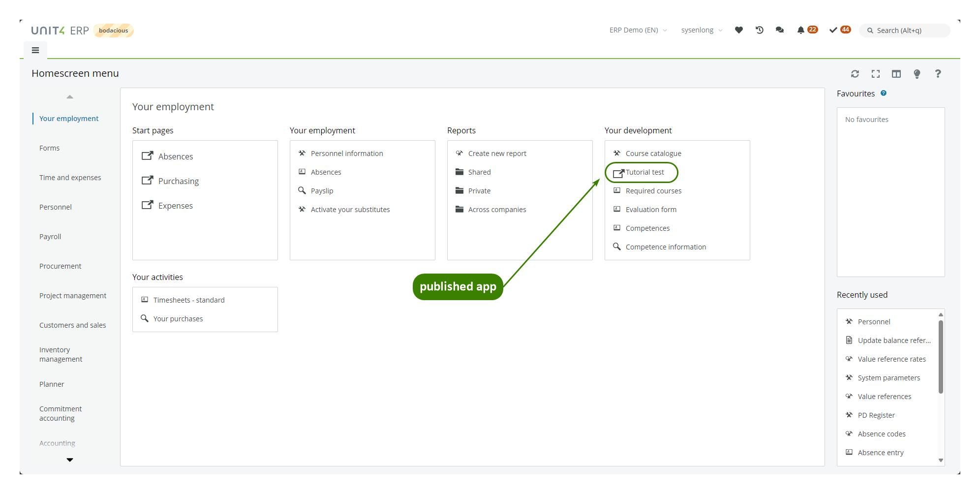Click the Recently used list scrollbar
This screenshot has height=494, width=980.
tap(941, 357)
